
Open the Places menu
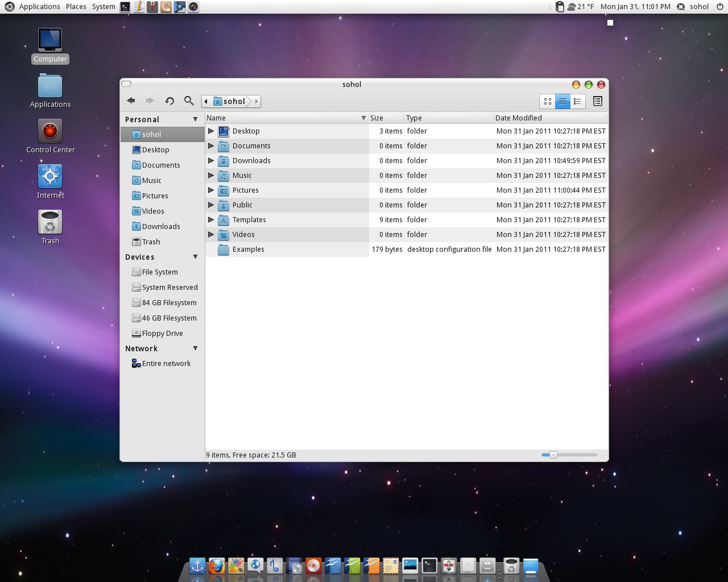76,7
